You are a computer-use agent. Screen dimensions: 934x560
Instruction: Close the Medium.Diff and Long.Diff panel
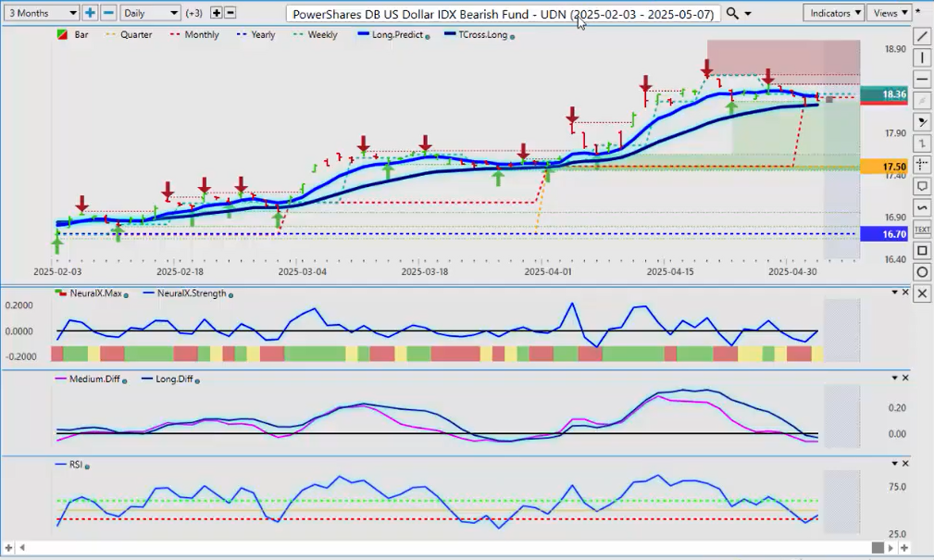905,379
